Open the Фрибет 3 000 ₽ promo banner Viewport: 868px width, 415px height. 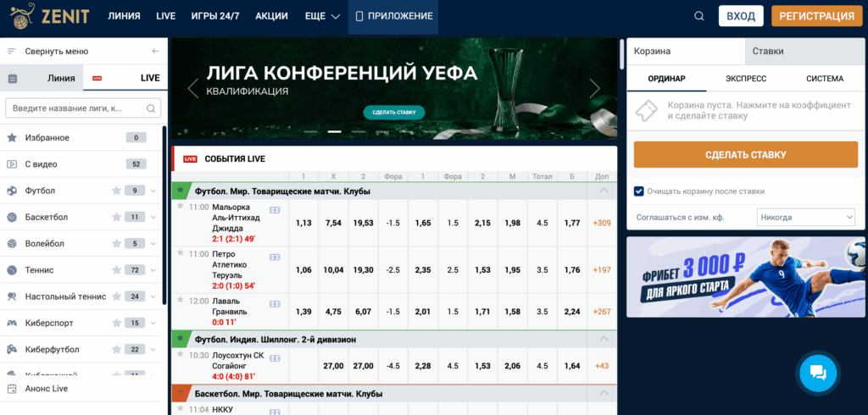point(744,277)
